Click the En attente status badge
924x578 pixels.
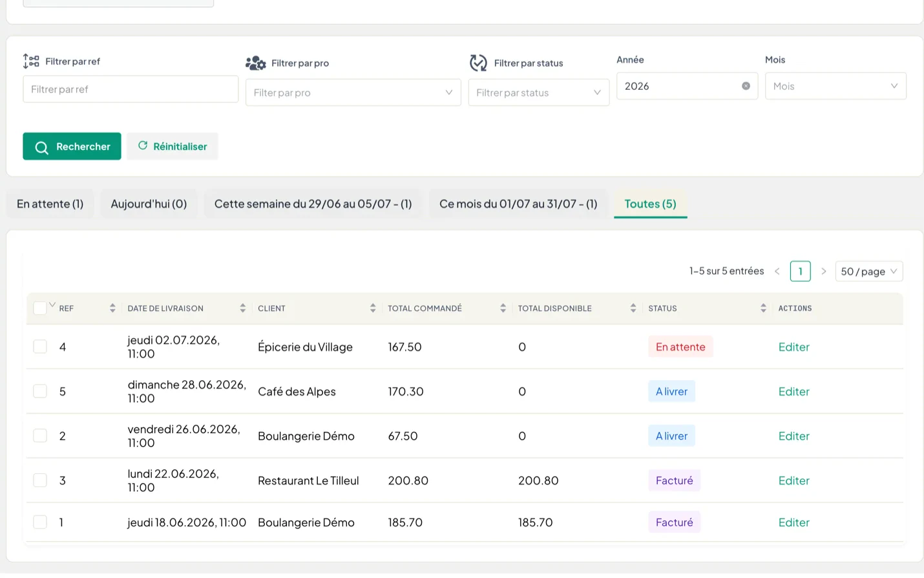point(680,347)
